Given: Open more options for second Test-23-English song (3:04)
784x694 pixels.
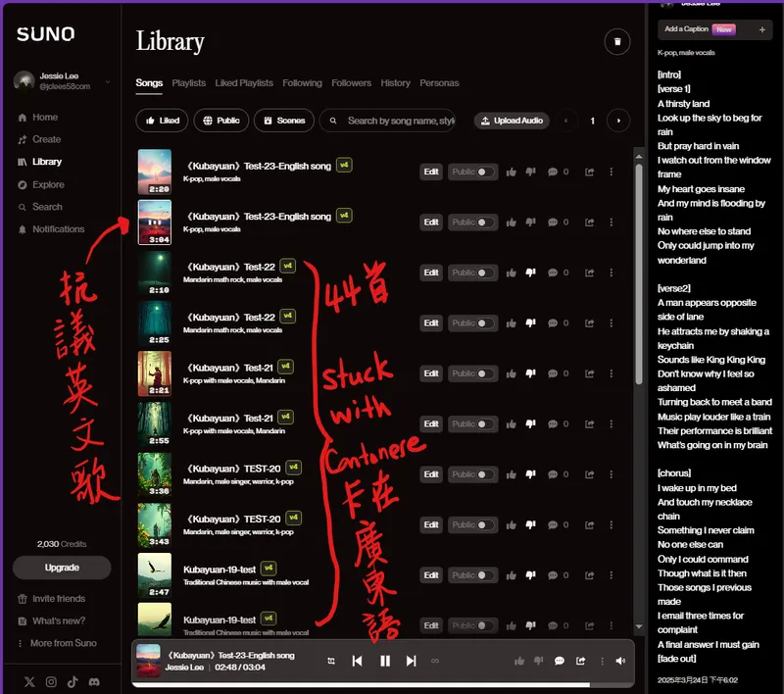Looking at the screenshot, I should pos(611,223).
